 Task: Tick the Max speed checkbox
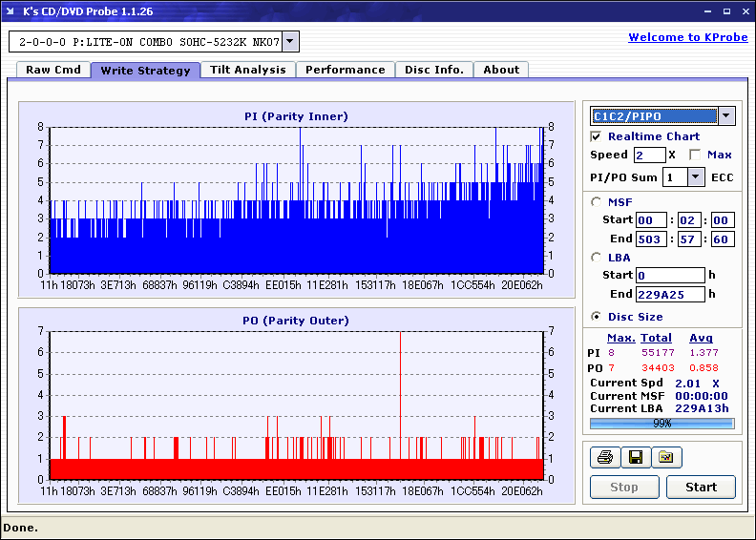pyautogui.click(x=695, y=155)
